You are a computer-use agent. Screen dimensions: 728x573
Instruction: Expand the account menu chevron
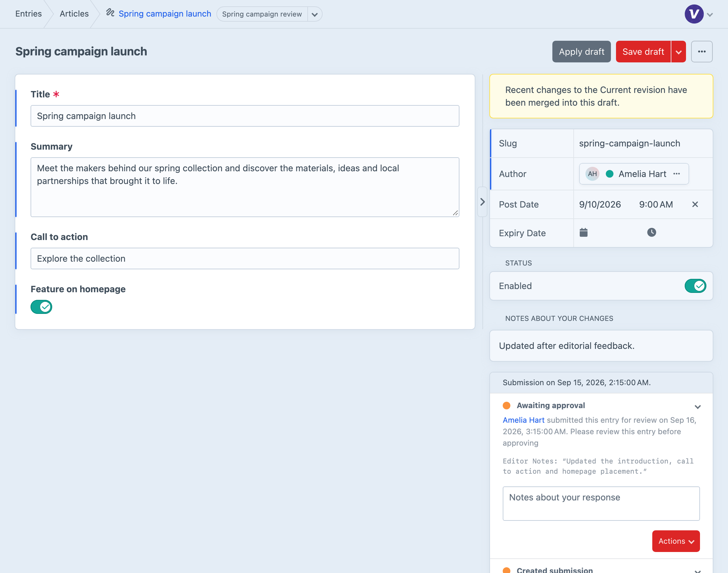pyautogui.click(x=710, y=15)
